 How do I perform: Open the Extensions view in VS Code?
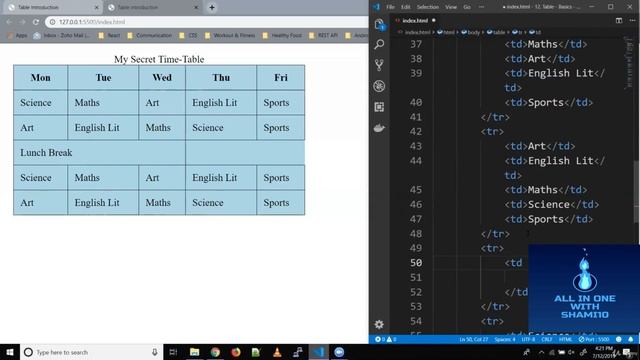click(x=379, y=107)
